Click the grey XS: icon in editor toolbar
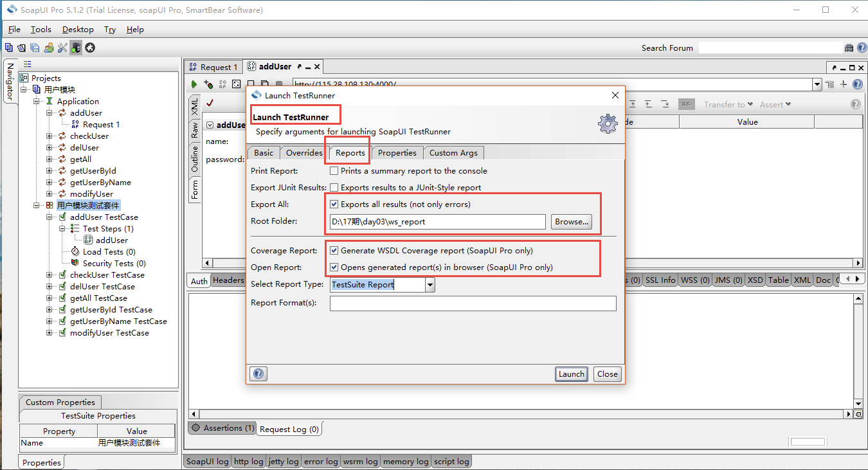This screenshot has height=470, width=868. coord(687,104)
